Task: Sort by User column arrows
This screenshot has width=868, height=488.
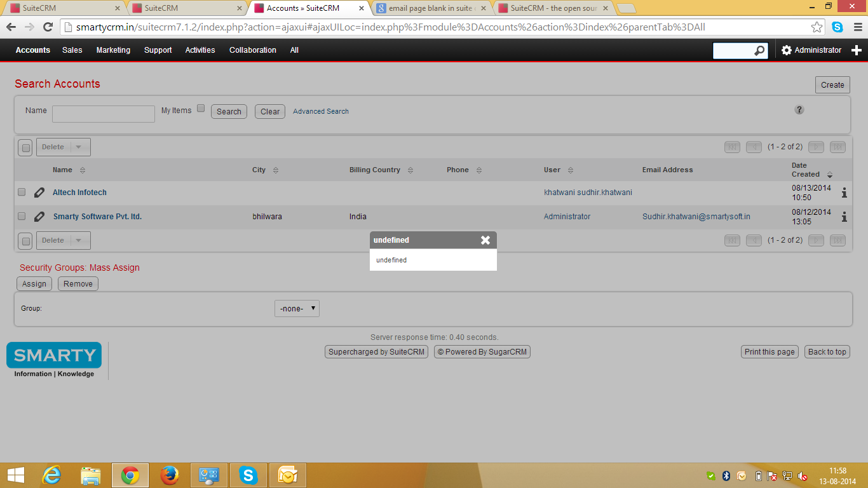Action: (x=571, y=170)
